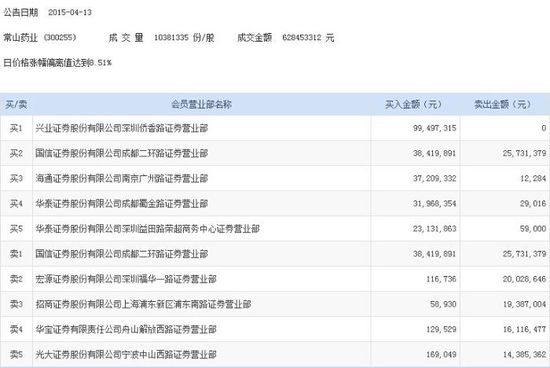Viewport: 550px width, 368px height.
Task: Click 招商证券 上海浦东新区浦东南路 name
Action: 143,304
